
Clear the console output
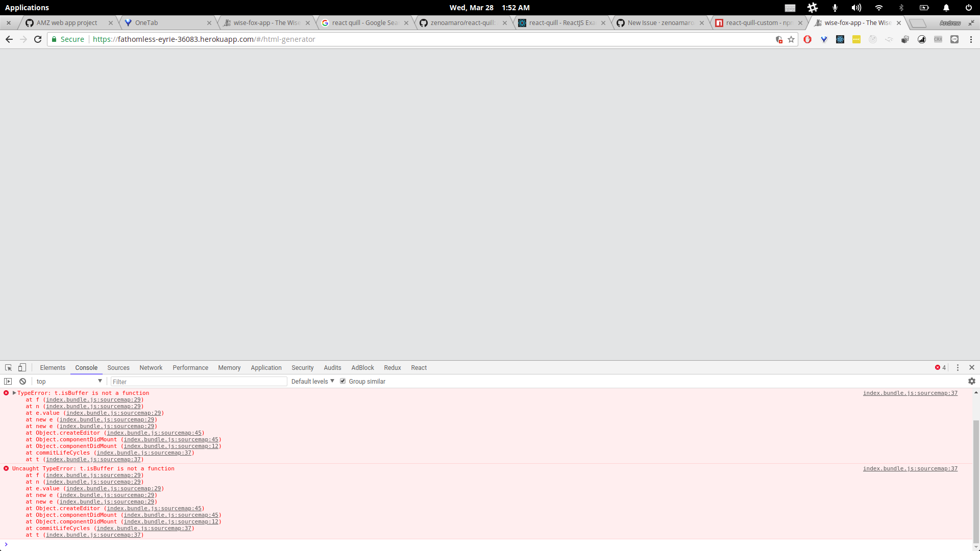[22, 381]
